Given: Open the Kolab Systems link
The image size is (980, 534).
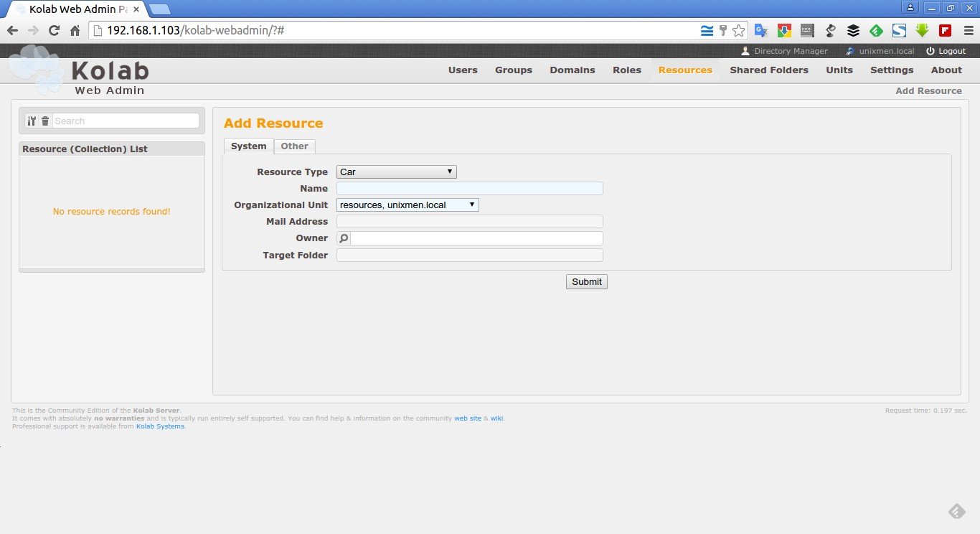Looking at the screenshot, I should click(x=160, y=426).
